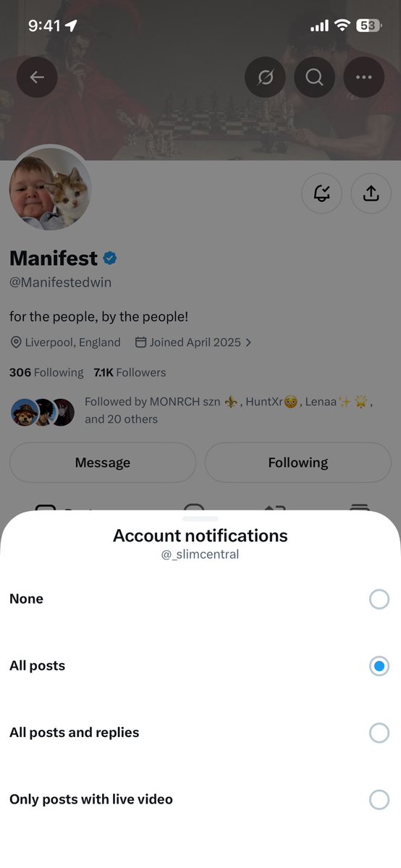Image resolution: width=401 pixels, height=868 pixels.
Task: Tap the blue verified badge
Action: (110, 258)
